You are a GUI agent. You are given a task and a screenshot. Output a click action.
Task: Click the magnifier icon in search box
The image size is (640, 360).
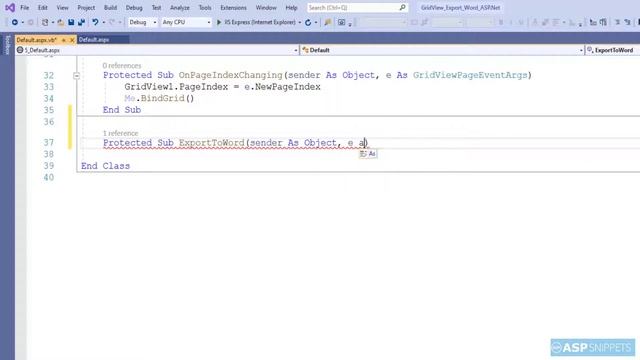click(402, 7)
